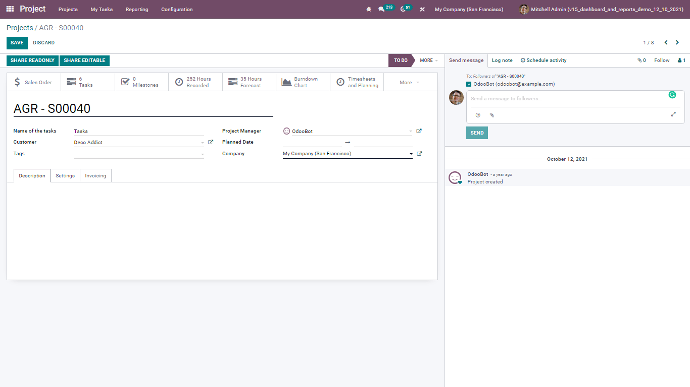
Task: Select the TO DO status stage
Action: 400,60
